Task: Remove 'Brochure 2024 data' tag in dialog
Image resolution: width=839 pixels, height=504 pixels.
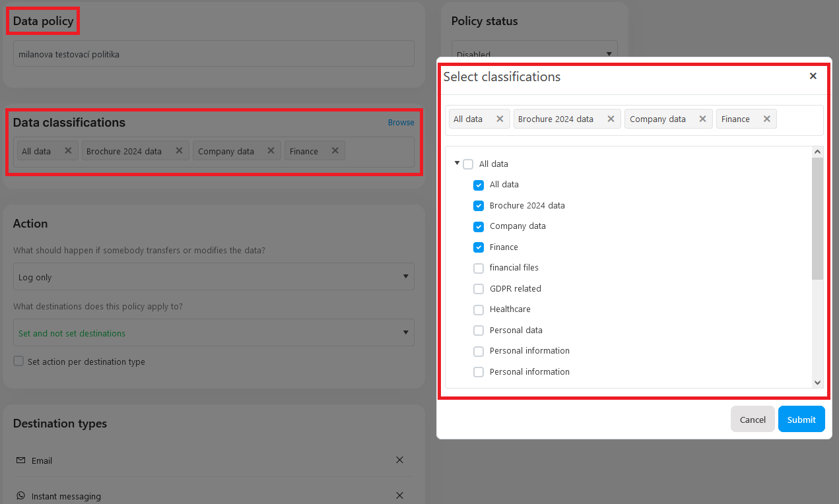Action: pos(611,119)
